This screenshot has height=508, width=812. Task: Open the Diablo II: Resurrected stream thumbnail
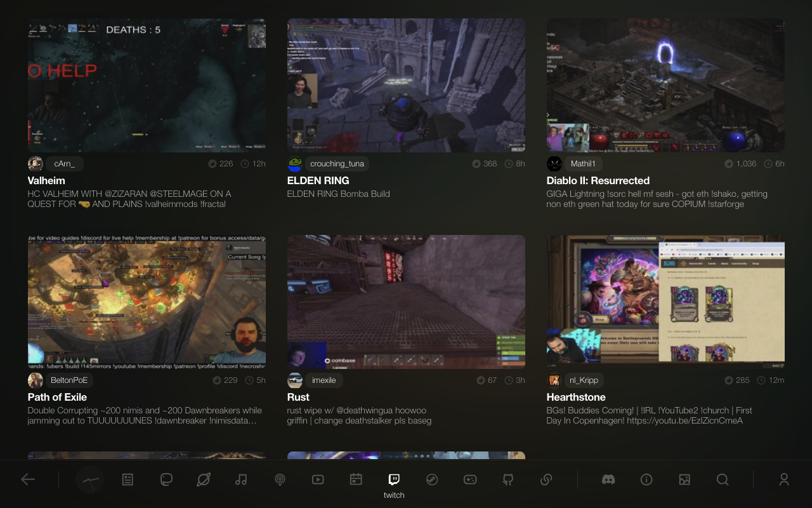click(665, 85)
